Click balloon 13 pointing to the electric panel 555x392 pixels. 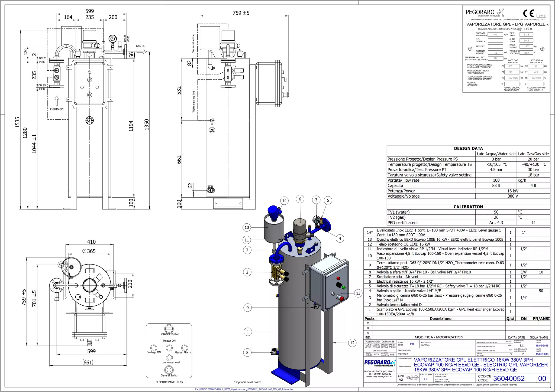point(358,293)
